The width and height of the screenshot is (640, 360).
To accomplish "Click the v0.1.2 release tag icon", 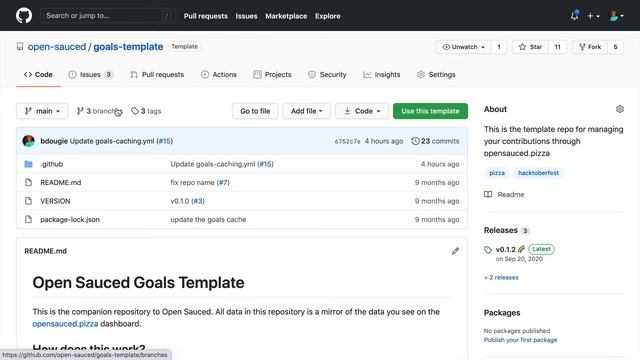I will click(x=488, y=249).
